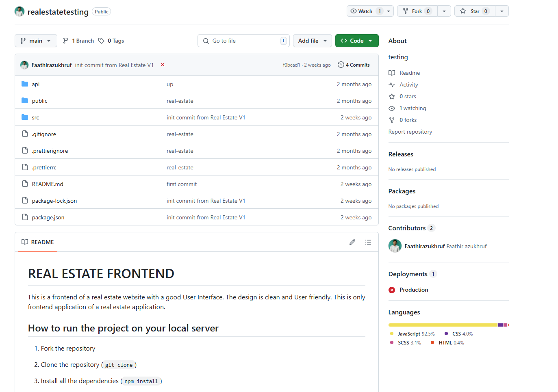558x392 pixels.
Task: Open the README outline list icon
Action: pyautogui.click(x=368, y=242)
